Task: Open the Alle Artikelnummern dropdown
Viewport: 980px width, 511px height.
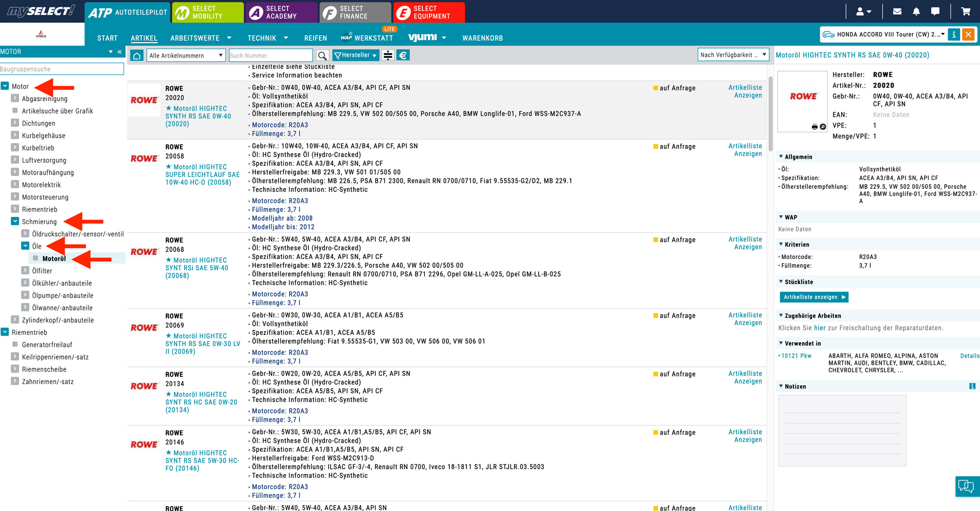Action: 186,55
